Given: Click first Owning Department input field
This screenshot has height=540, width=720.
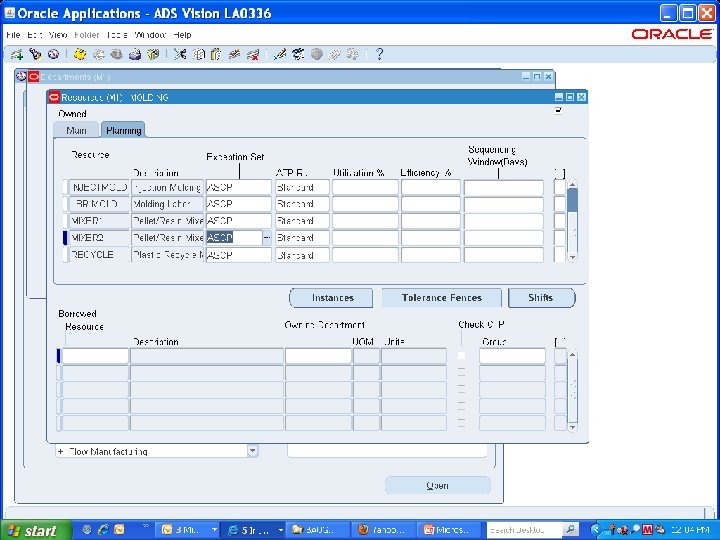Looking at the screenshot, I should (318, 356).
